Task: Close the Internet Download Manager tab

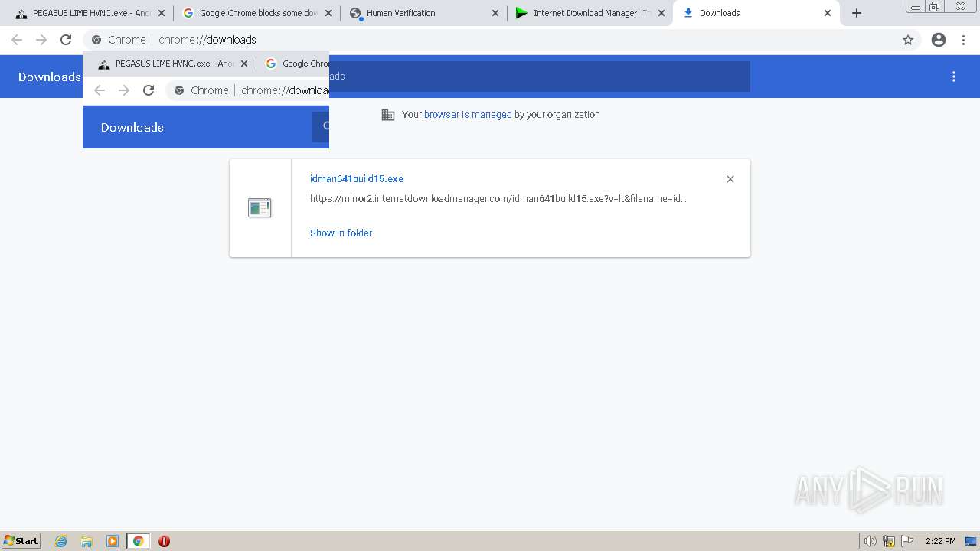Action: [661, 13]
